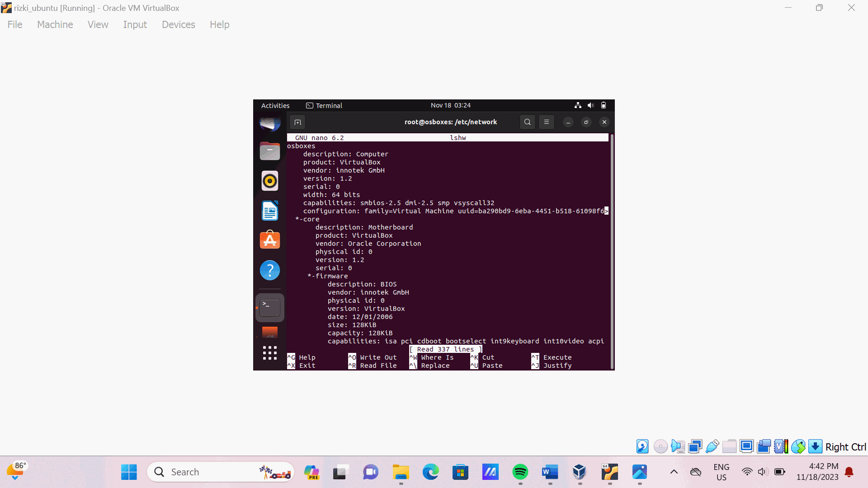Viewport: 868px width, 488px height.
Task: Open the weather widget showing 86°
Action: click(x=17, y=471)
